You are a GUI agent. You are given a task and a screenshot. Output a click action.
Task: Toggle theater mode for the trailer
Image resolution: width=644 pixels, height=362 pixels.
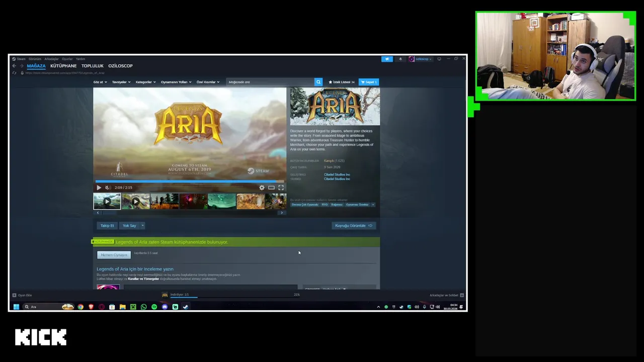tap(271, 188)
